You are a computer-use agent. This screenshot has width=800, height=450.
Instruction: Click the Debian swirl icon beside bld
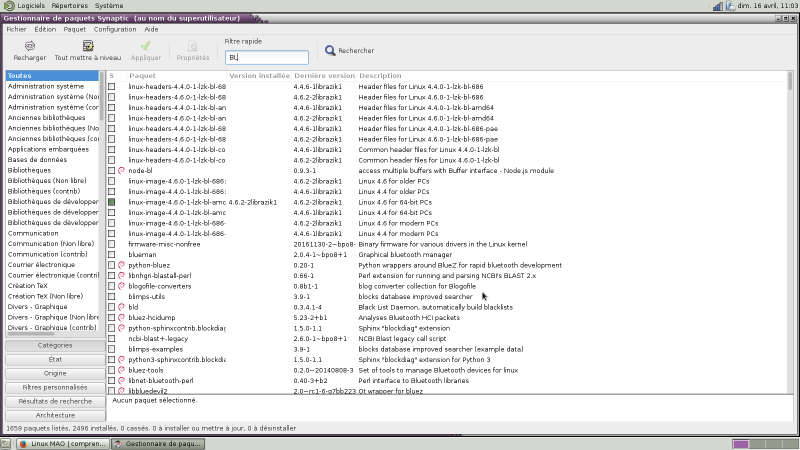(121, 307)
